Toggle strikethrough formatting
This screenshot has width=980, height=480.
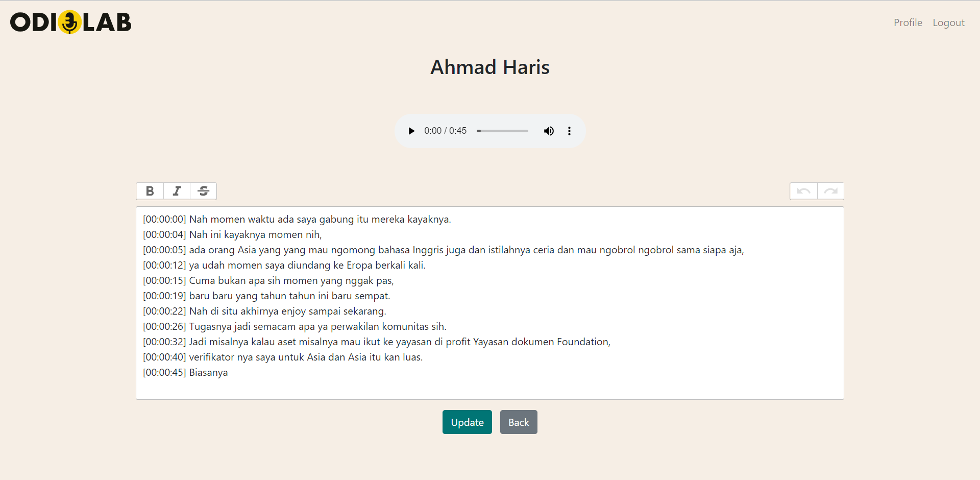[x=203, y=191]
